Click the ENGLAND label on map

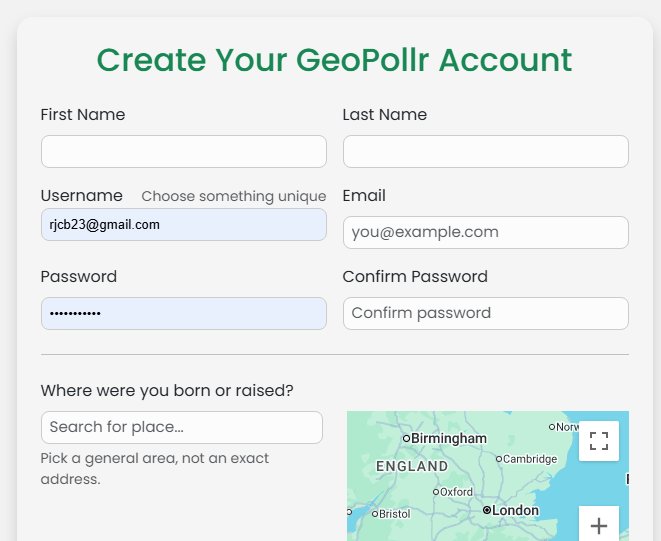click(412, 466)
